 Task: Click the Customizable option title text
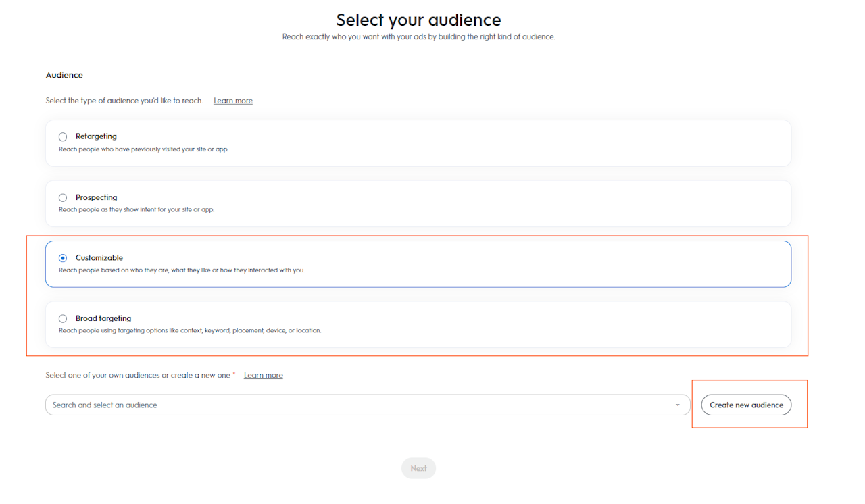99,257
